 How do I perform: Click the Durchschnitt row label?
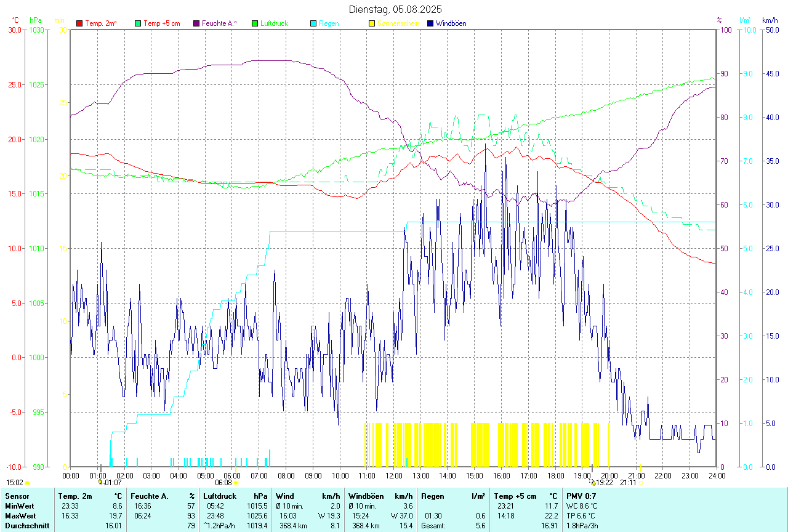(26, 526)
